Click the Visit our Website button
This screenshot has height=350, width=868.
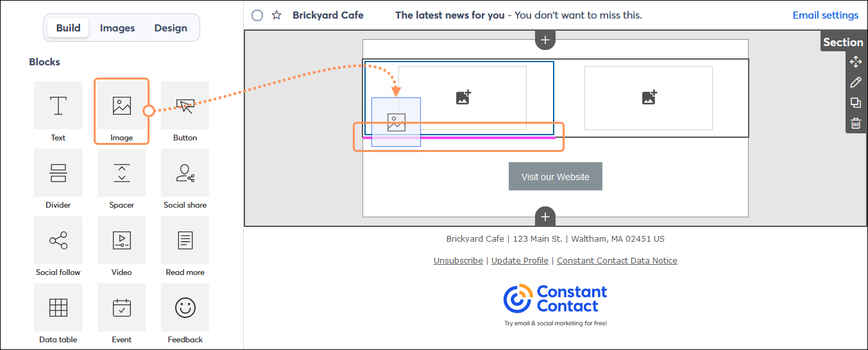point(556,176)
